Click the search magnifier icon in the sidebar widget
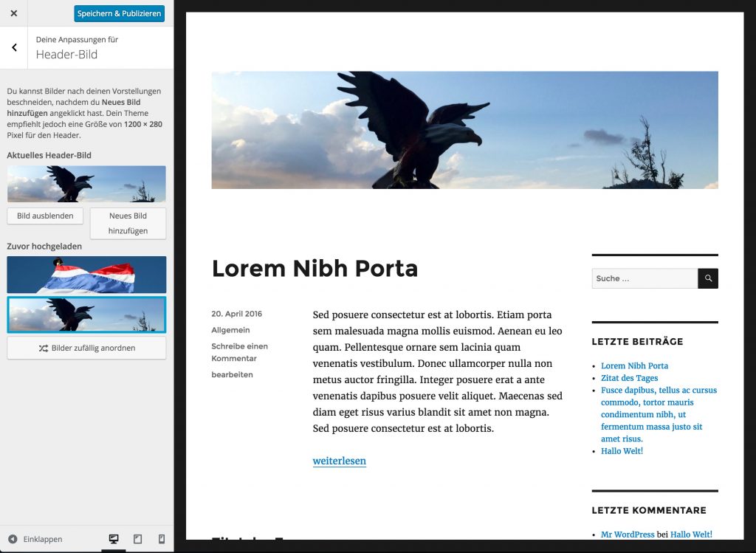 click(707, 278)
